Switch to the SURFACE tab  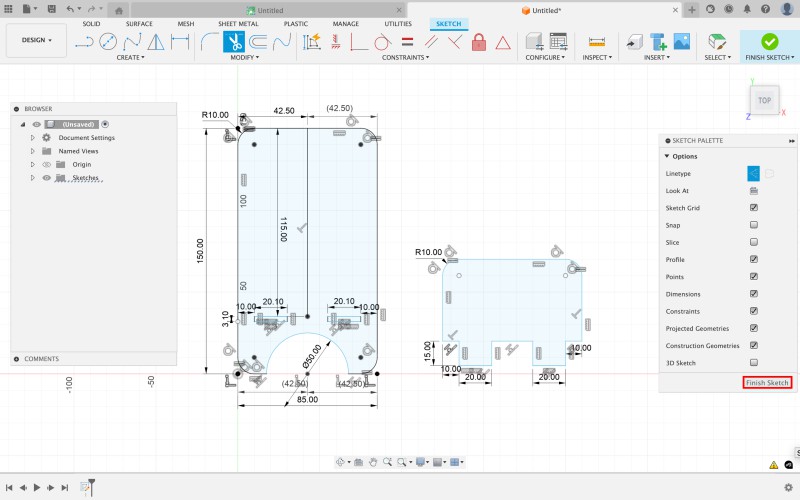139,24
